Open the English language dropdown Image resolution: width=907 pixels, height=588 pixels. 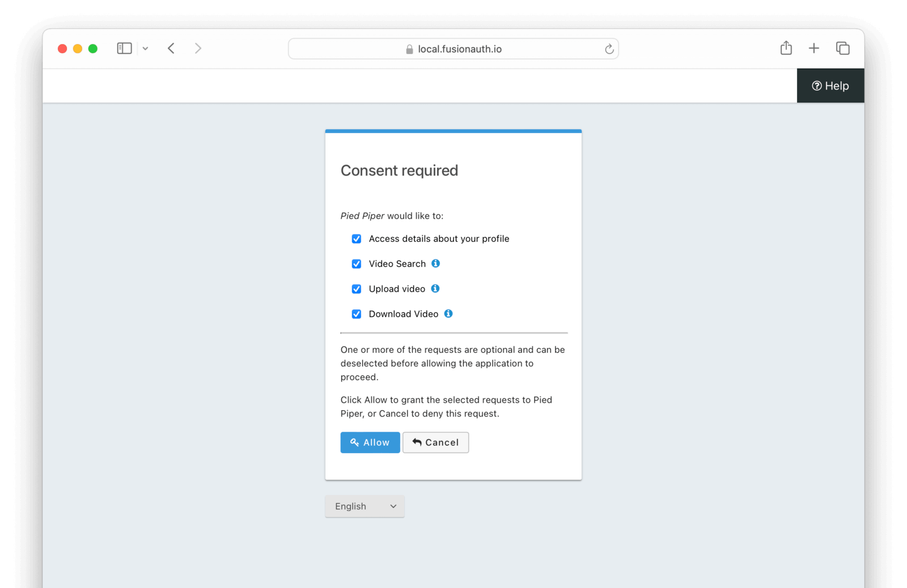click(x=365, y=506)
